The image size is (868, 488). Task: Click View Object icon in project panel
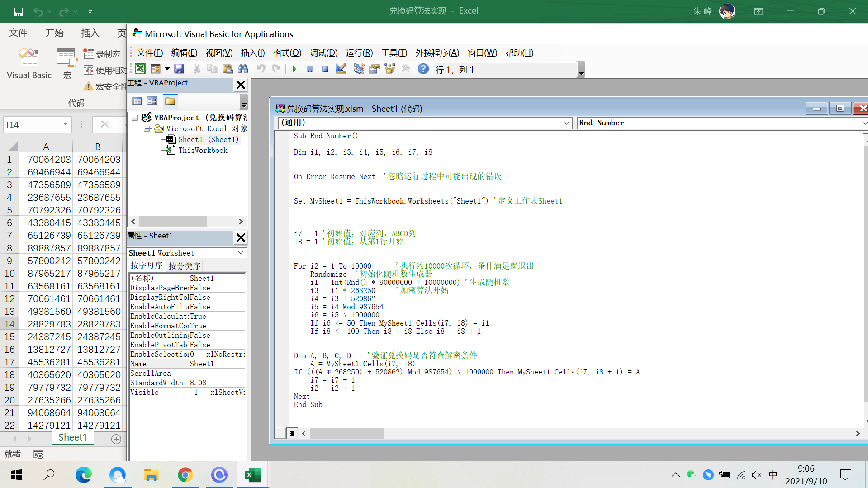click(152, 101)
